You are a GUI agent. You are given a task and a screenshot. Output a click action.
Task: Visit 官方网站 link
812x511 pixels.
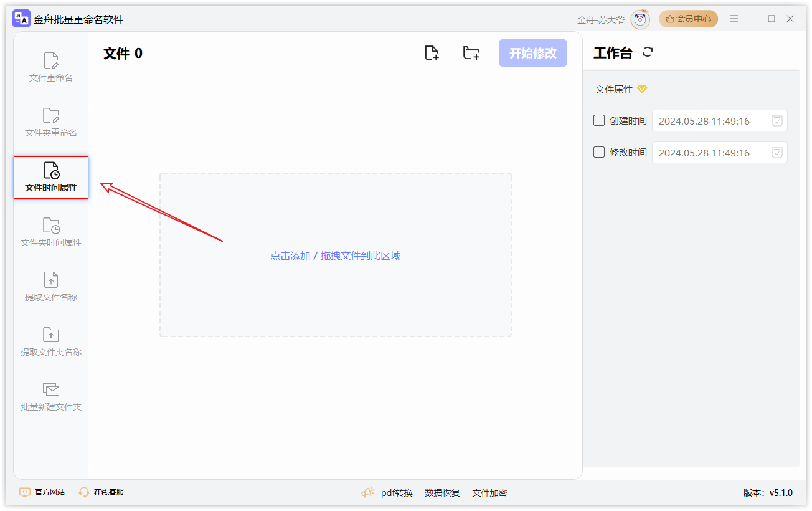point(50,492)
